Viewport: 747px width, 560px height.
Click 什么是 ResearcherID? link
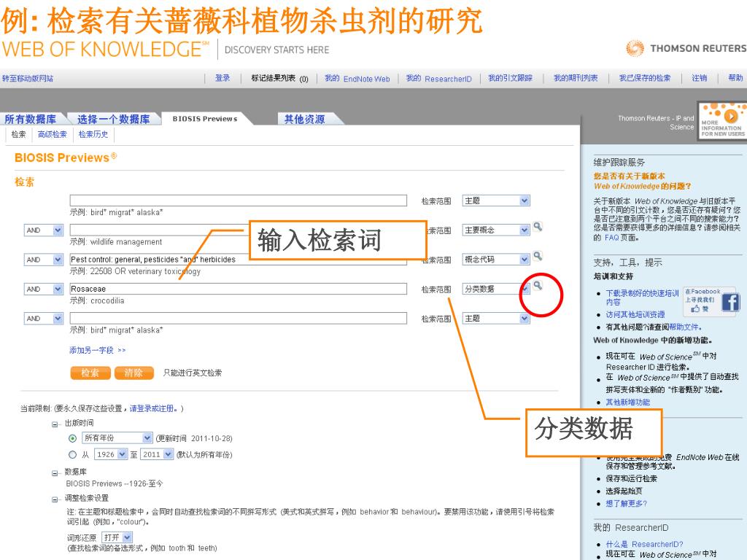pyautogui.click(x=645, y=544)
